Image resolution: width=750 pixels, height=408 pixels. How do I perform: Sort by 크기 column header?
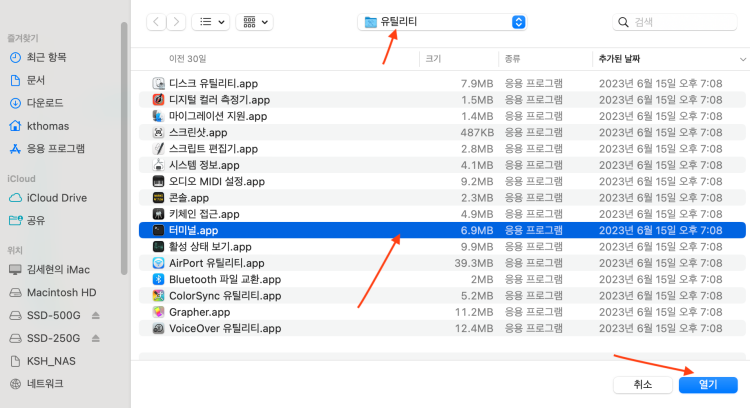[433, 59]
